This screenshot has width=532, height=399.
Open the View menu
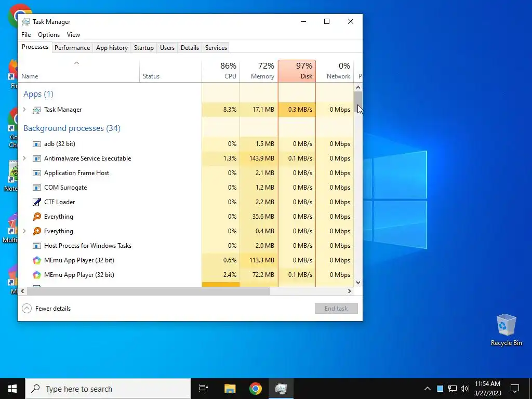[x=73, y=35]
